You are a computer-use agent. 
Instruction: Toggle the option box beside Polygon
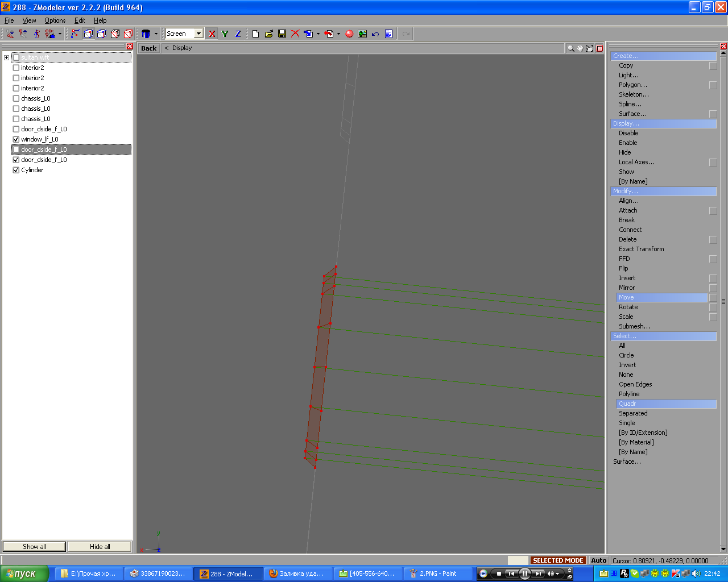click(713, 85)
